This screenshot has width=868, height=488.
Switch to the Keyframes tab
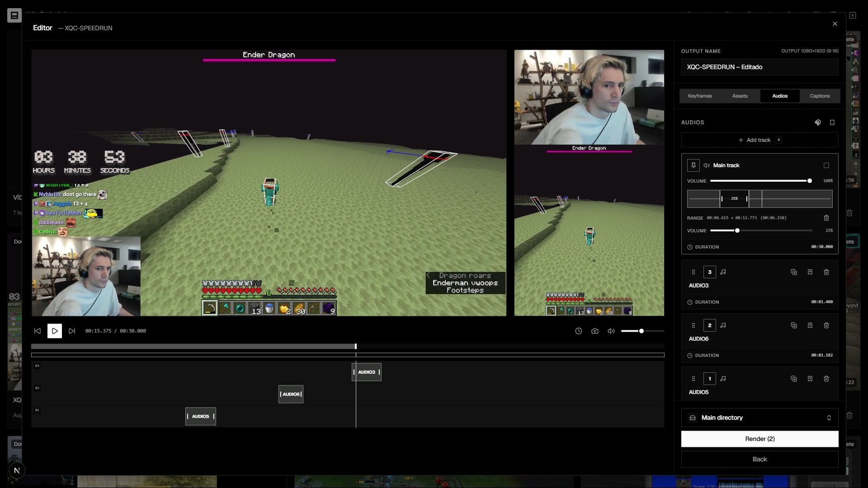click(700, 96)
